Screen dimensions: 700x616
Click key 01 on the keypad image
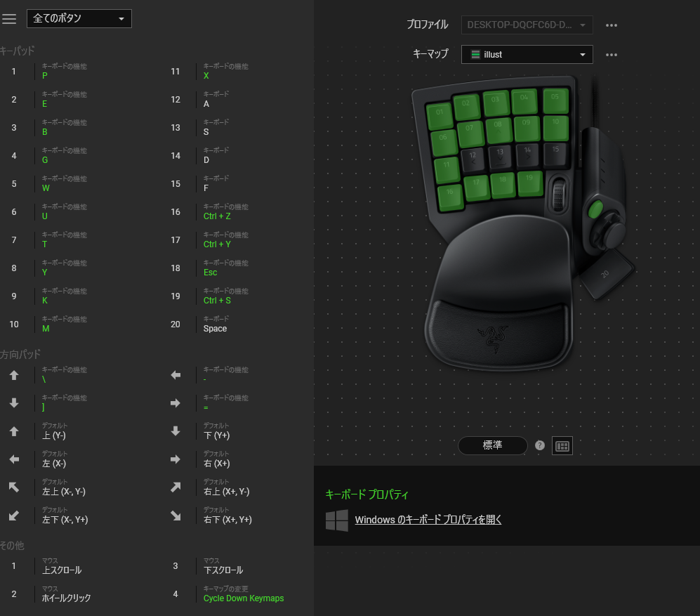click(x=440, y=112)
